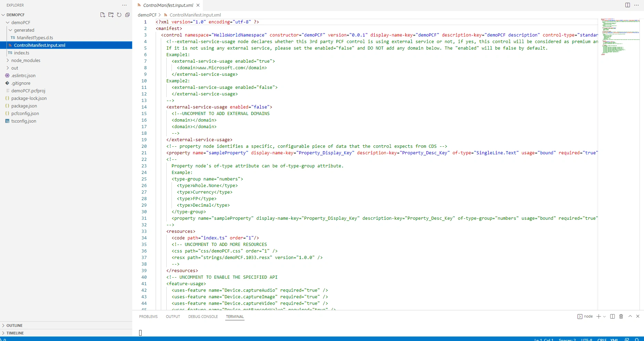Viewport: 644px width, 341px height.
Task: Click the New Folder icon in Explorer
Action: pyautogui.click(x=111, y=15)
